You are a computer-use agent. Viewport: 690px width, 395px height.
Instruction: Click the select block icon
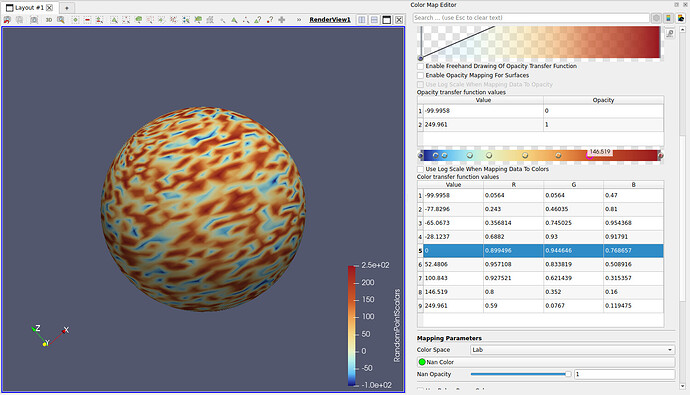(186, 20)
